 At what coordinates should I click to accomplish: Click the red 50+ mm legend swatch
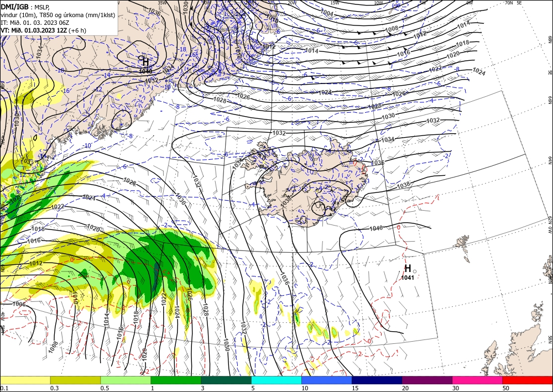pos(528,380)
